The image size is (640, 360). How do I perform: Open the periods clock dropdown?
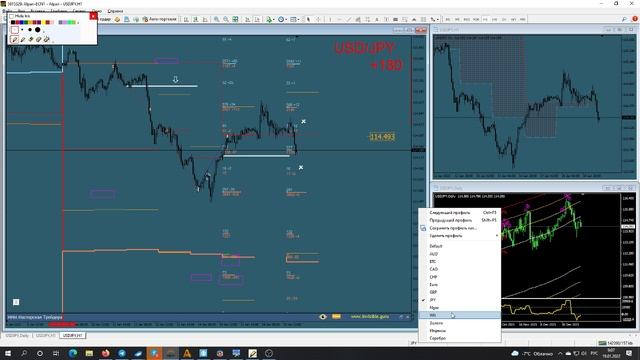(x=282, y=19)
